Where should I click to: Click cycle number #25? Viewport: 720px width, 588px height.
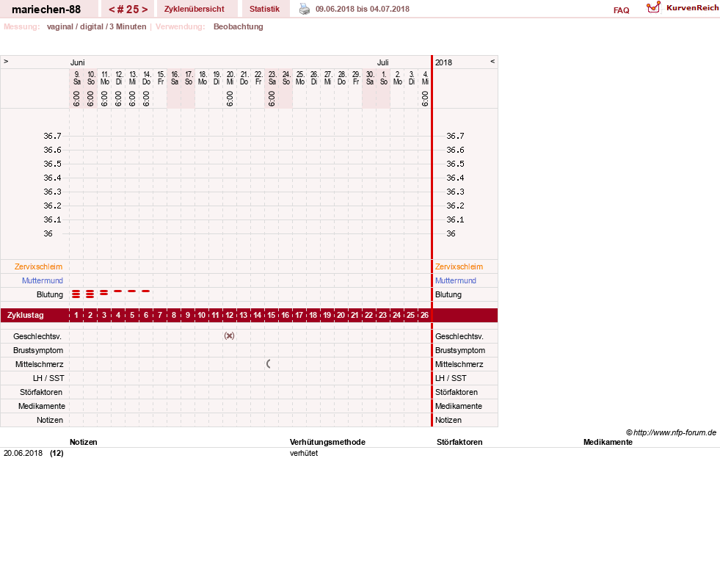[128, 10]
